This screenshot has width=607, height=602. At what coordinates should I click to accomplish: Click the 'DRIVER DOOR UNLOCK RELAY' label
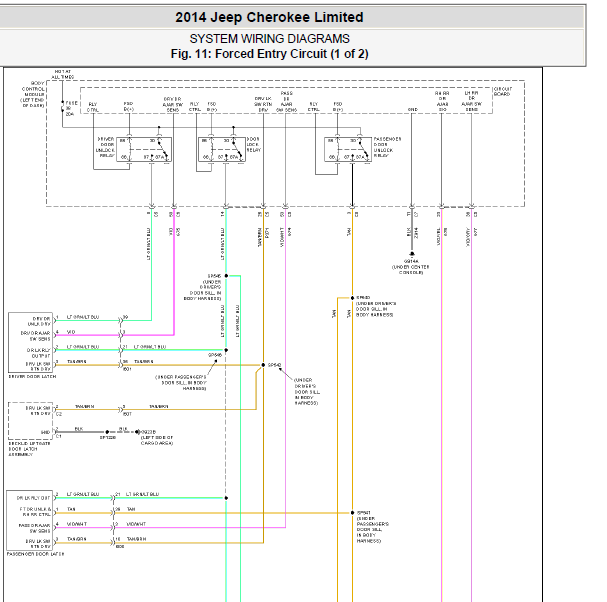105,147
